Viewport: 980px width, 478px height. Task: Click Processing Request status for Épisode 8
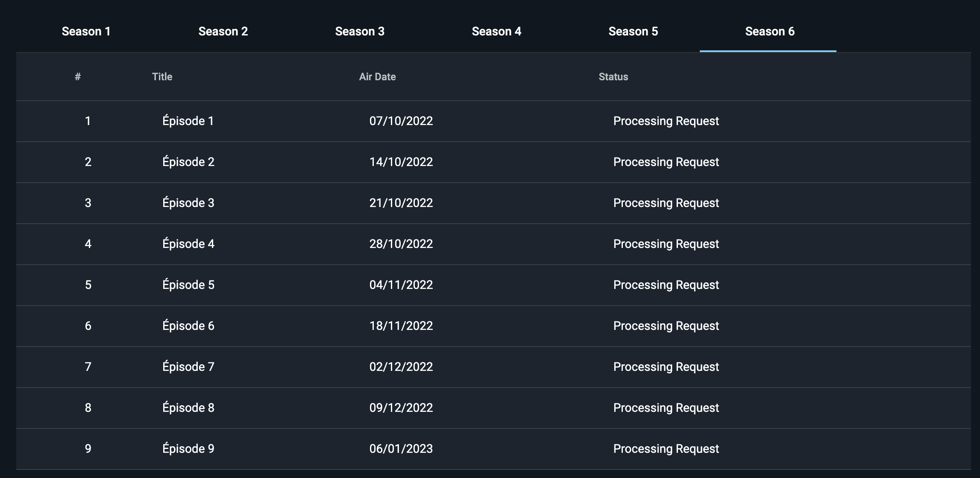(x=666, y=408)
